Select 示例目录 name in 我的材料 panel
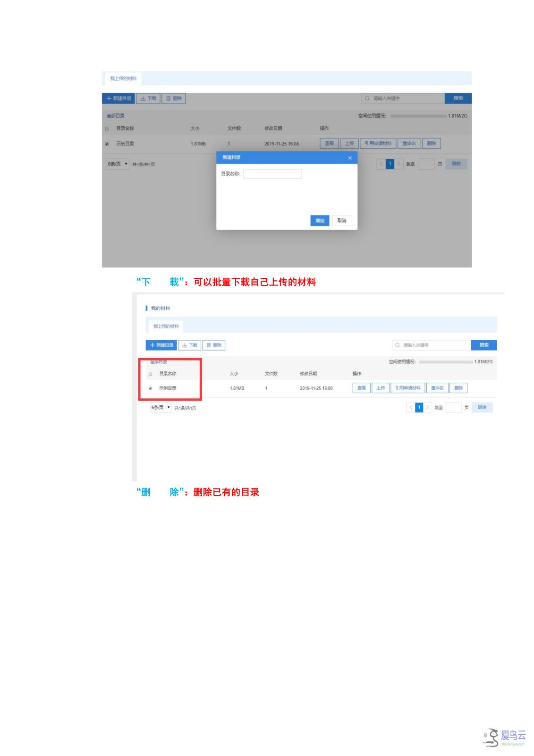This screenshot has height=756, width=534. pyautogui.click(x=168, y=388)
